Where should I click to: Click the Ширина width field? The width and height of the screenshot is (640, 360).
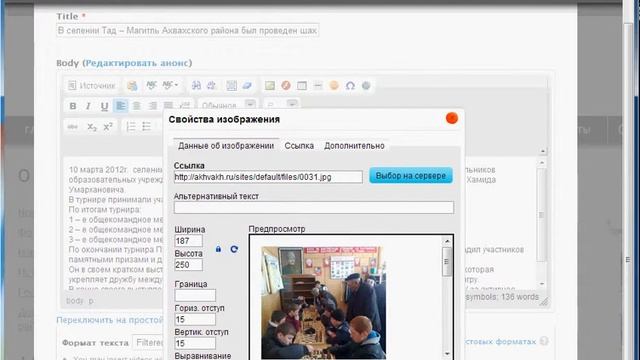click(188, 241)
